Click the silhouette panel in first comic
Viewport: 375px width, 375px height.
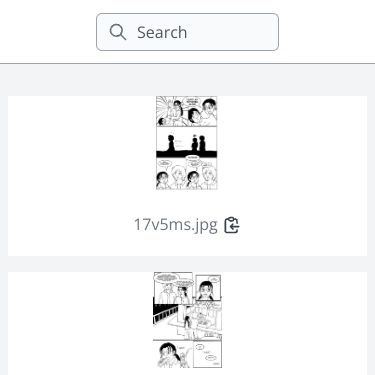pos(187,142)
